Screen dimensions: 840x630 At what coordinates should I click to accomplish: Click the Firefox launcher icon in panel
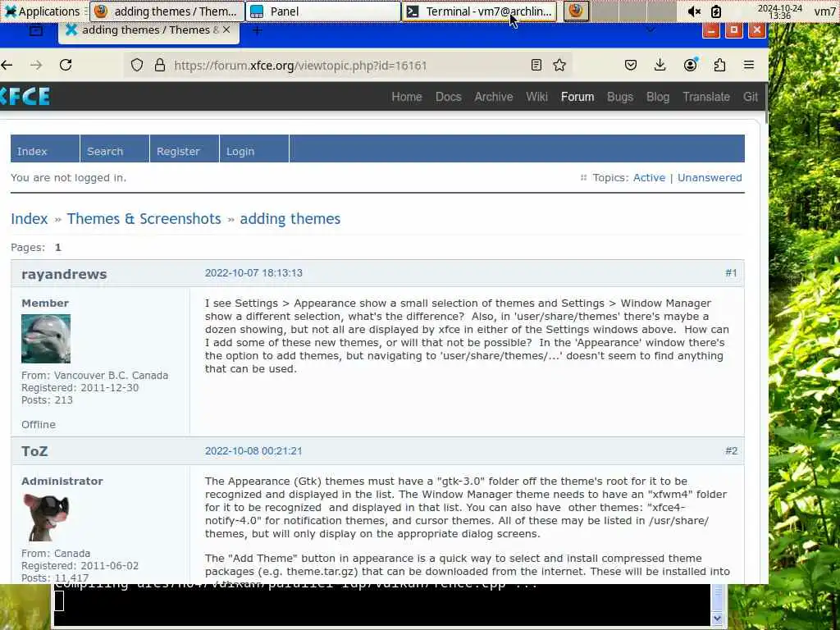click(576, 11)
